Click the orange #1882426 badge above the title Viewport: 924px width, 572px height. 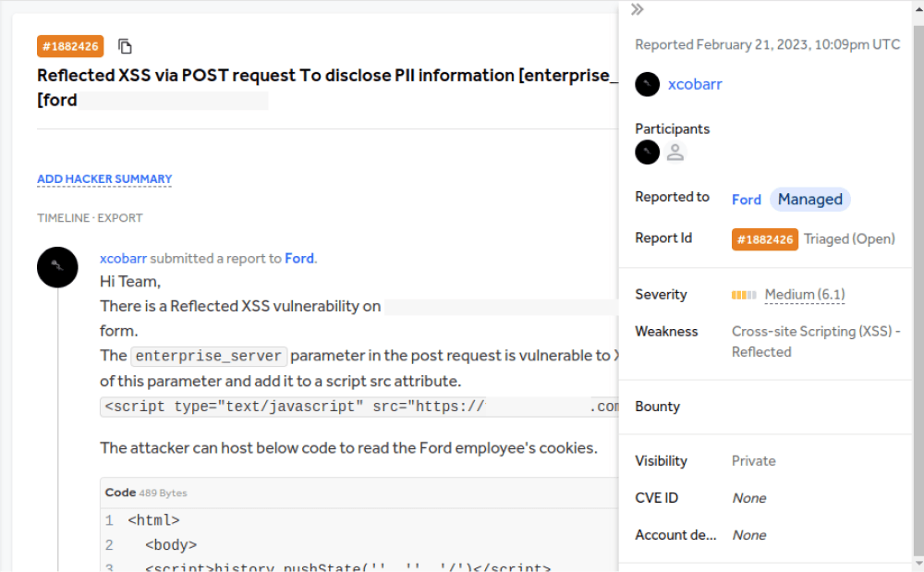pos(70,46)
